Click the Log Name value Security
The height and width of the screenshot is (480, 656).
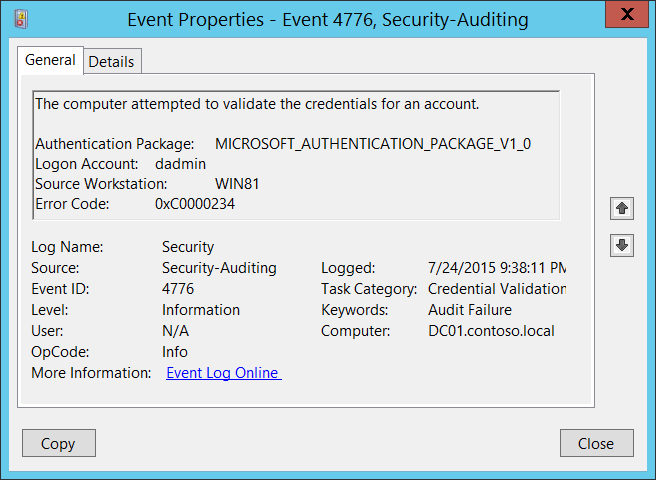pyautogui.click(x=188, y=247)
